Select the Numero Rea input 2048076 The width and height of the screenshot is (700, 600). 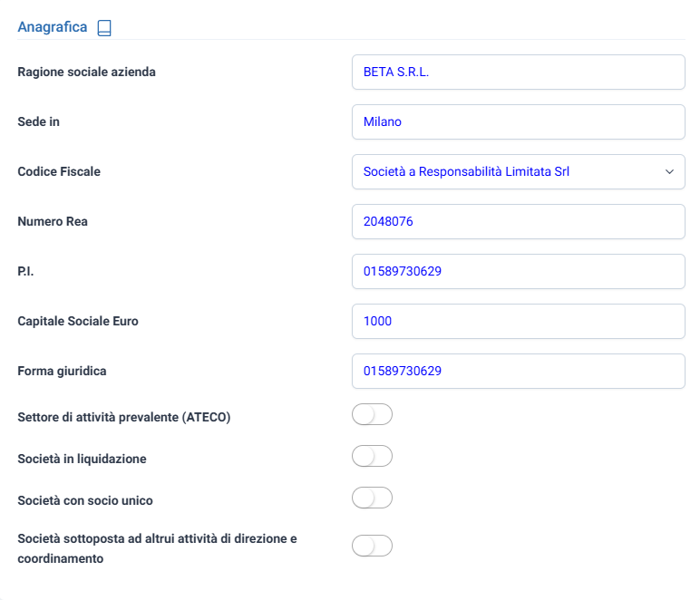tap(519, 222)
